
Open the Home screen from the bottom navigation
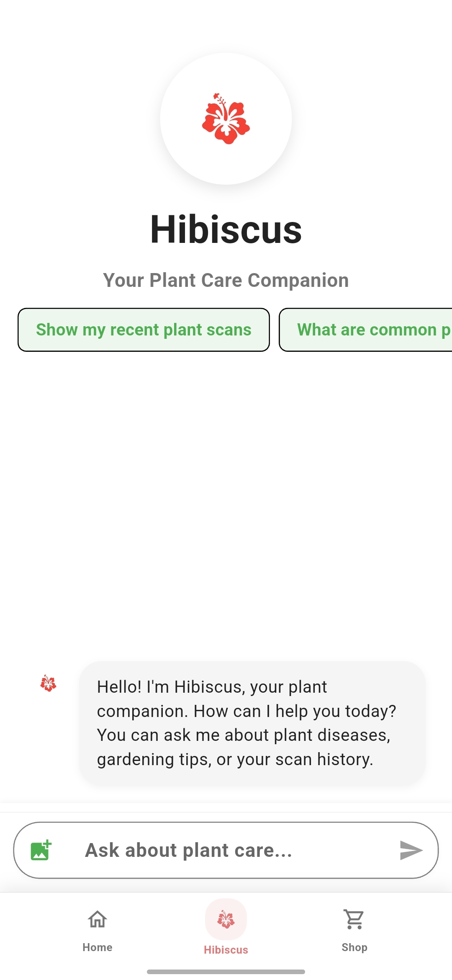97,928
